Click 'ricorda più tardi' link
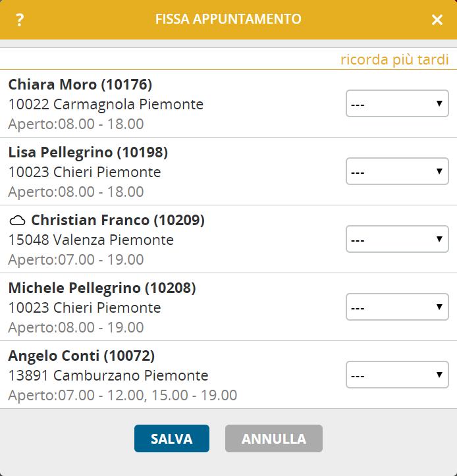Viewport: 457px width, 476px height. (394, 60)
